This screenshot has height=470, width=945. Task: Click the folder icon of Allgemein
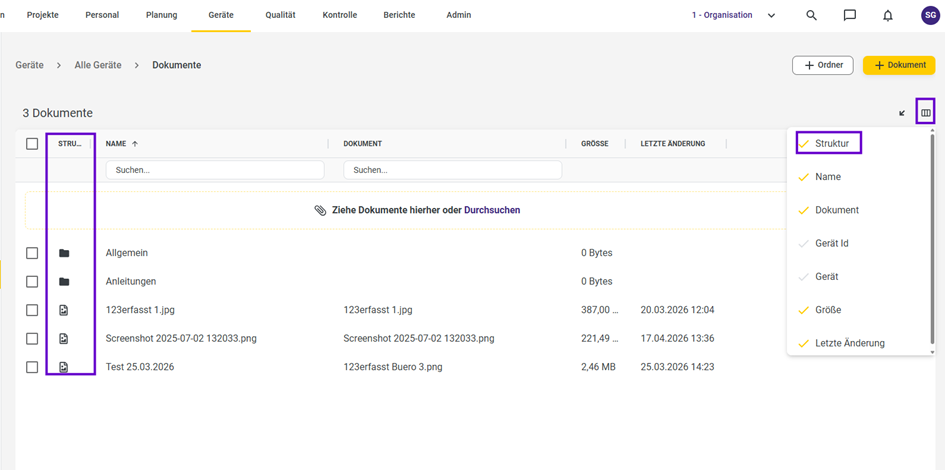tap(64, 253)
